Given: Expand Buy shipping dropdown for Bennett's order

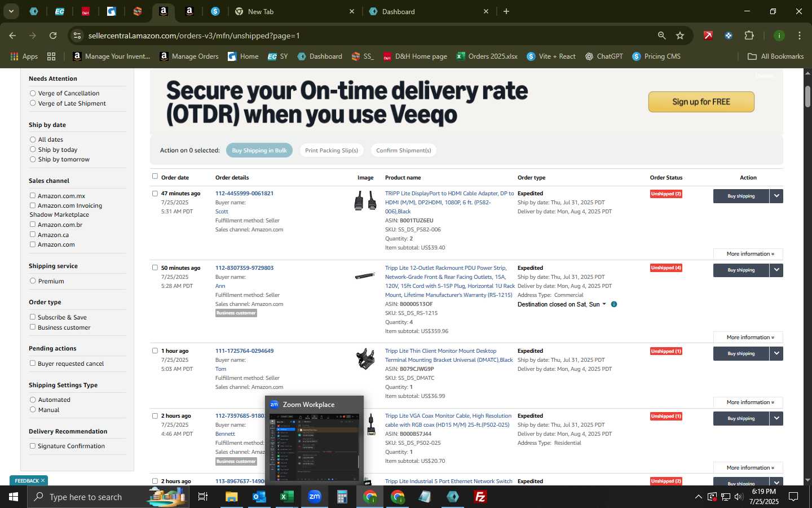Looking at the screenshot, I should pyautogui.click(x=776, y=418).
